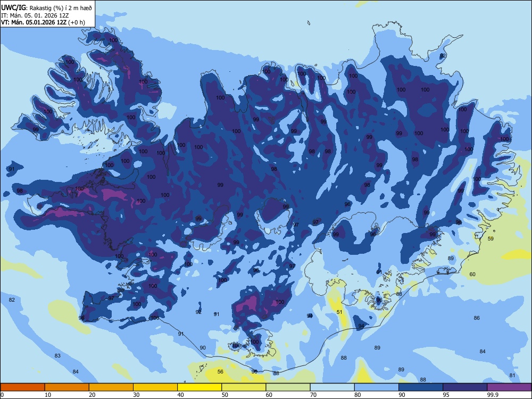The width and height of the screenshot is (532, 399).
Task: Click the 'VT: Mán. 05.01.2026 12Z (+0 h)' line
Action: point(43,22)
